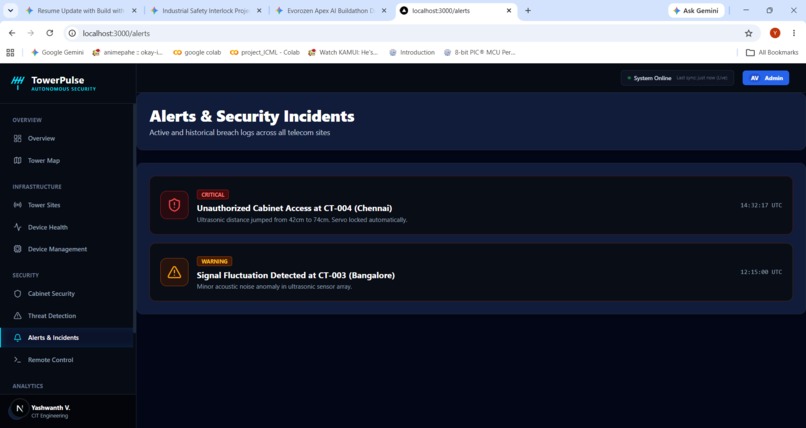The image size is (806, 428).
Task: Go forward to the next page
Action: [31, 33]
